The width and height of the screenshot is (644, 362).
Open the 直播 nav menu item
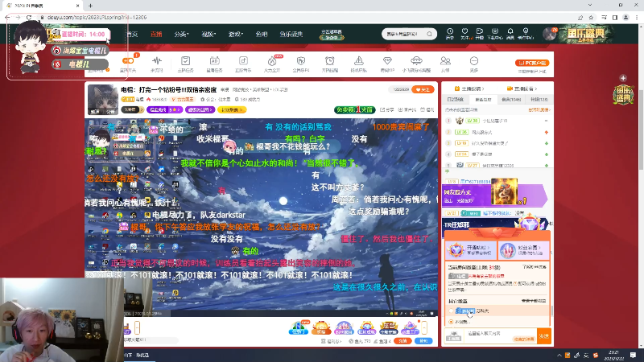156,34
